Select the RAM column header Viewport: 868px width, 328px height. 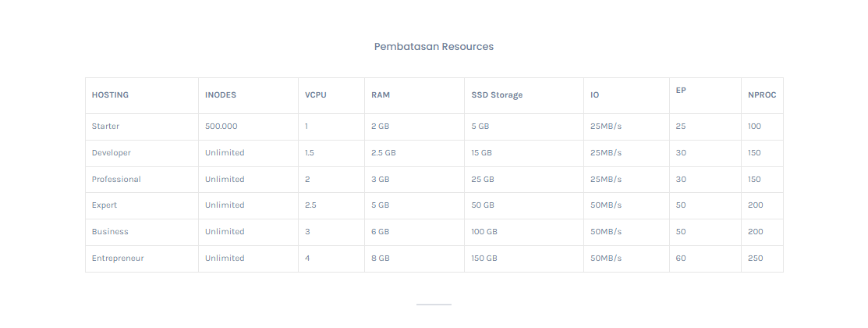[x=381, y=95]
